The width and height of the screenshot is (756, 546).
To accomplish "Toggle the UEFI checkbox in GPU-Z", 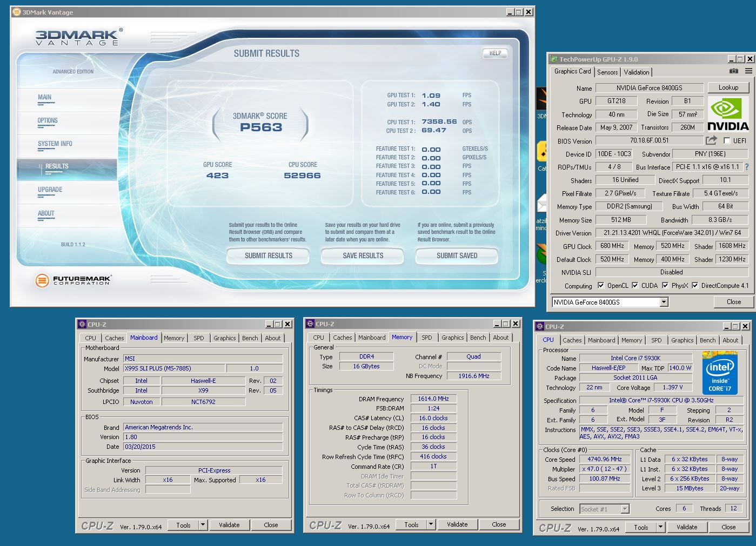I will tap(727, 140).
